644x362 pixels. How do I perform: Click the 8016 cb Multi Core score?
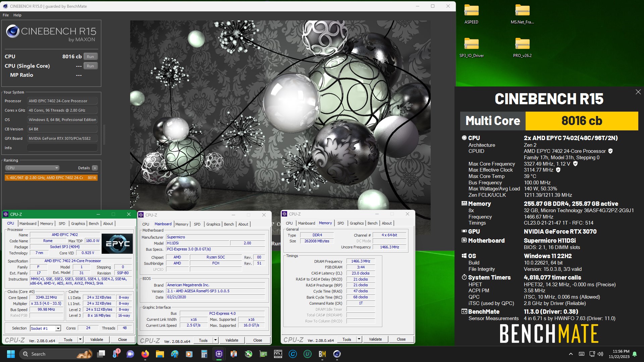coord(582,121)
